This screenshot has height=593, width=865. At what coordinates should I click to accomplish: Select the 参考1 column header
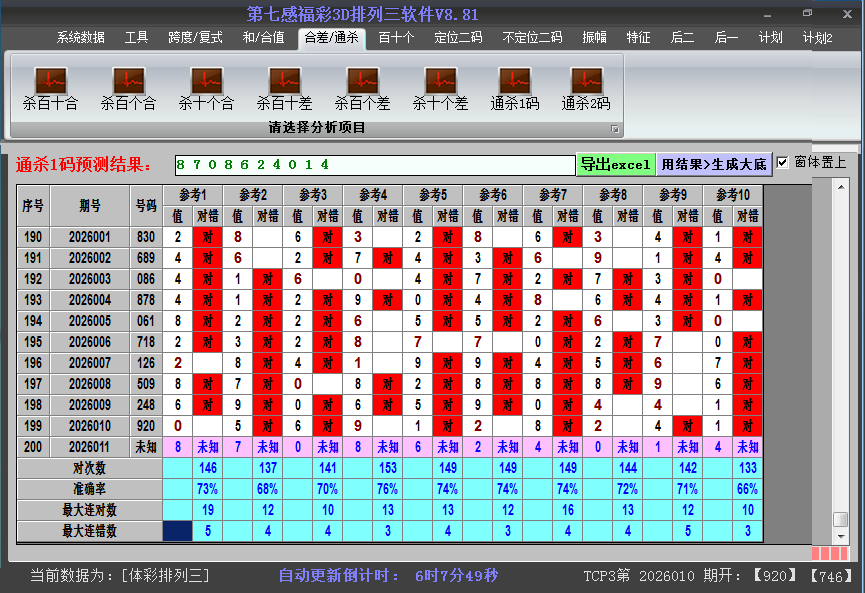click(193, 194)
